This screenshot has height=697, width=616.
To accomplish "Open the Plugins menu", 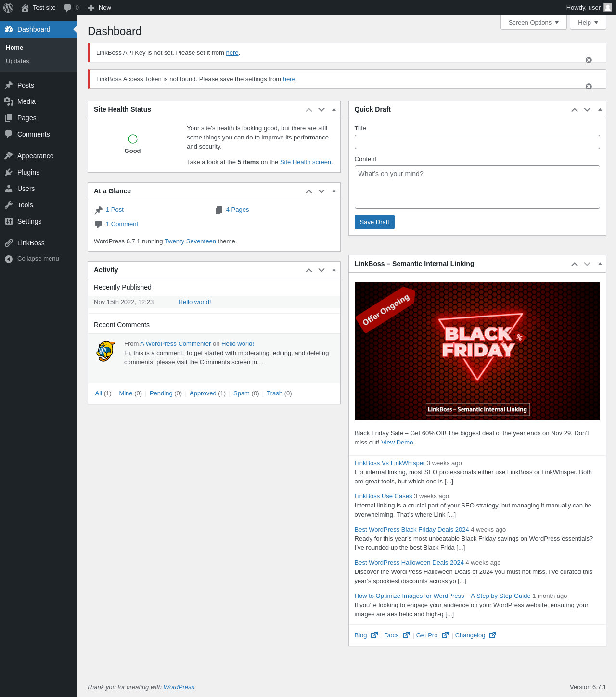I will click(38, 172).
